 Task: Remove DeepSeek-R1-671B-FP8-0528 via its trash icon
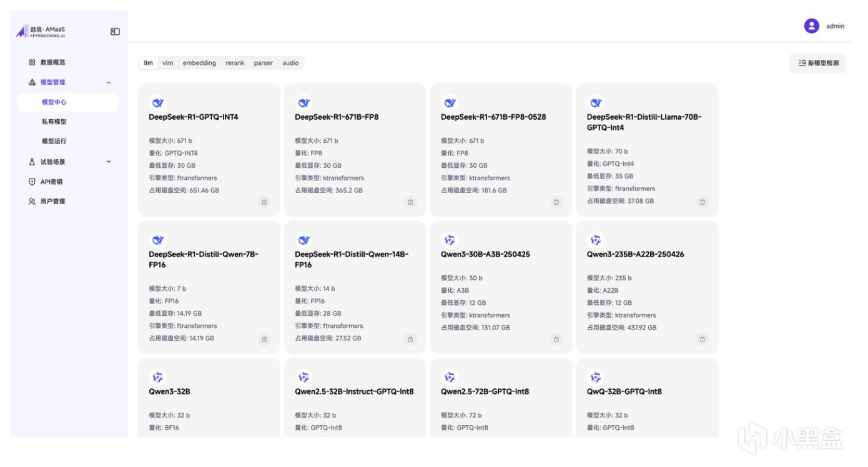click(x=556, y=202)
